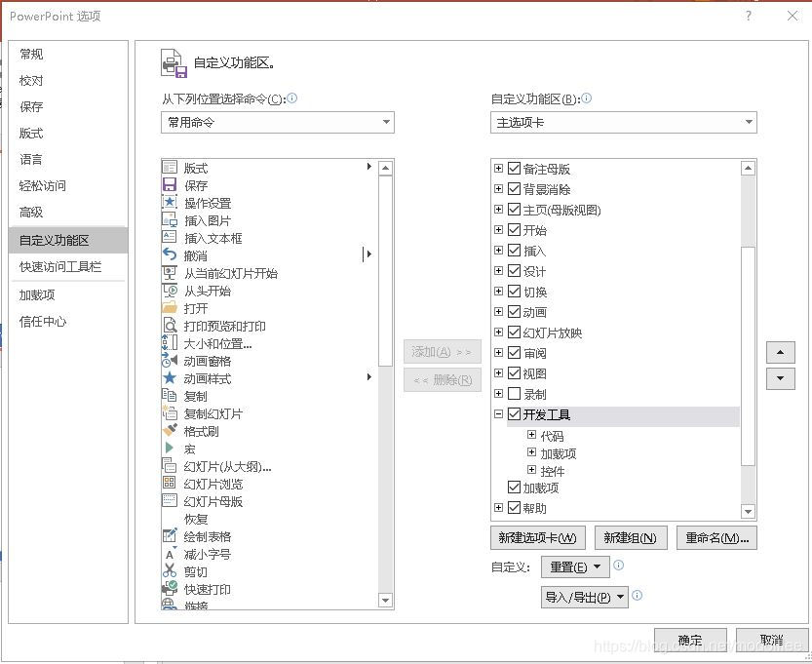The height and width of the screenshot is (664, 812).
Task: Click the 新建选项卡 button
Action: coord(537,538)
